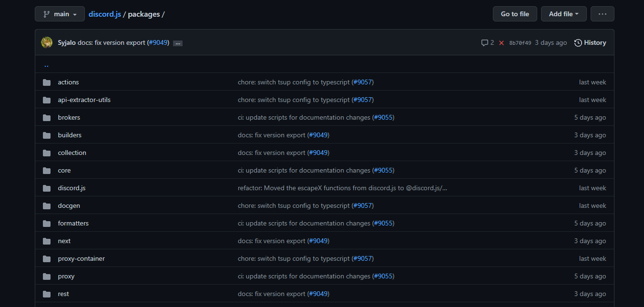Click the folder icon beside discord.js
The height and width of the screenshot is (307, 644).
pos(46,188)
